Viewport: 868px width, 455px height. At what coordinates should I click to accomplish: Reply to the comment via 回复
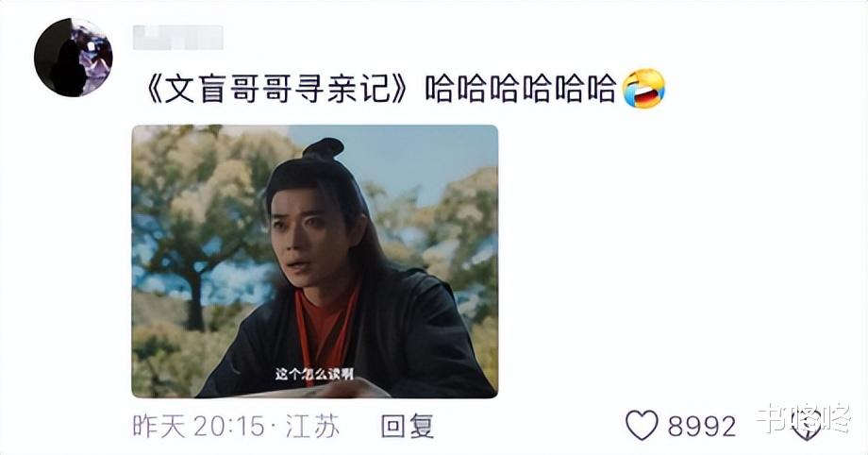407,426
